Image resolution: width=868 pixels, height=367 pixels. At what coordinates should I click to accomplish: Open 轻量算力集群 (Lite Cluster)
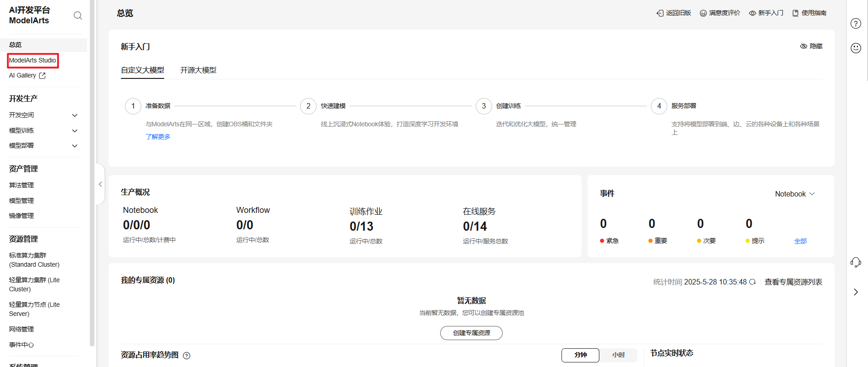pyautogui.click(x=34, y=284)
